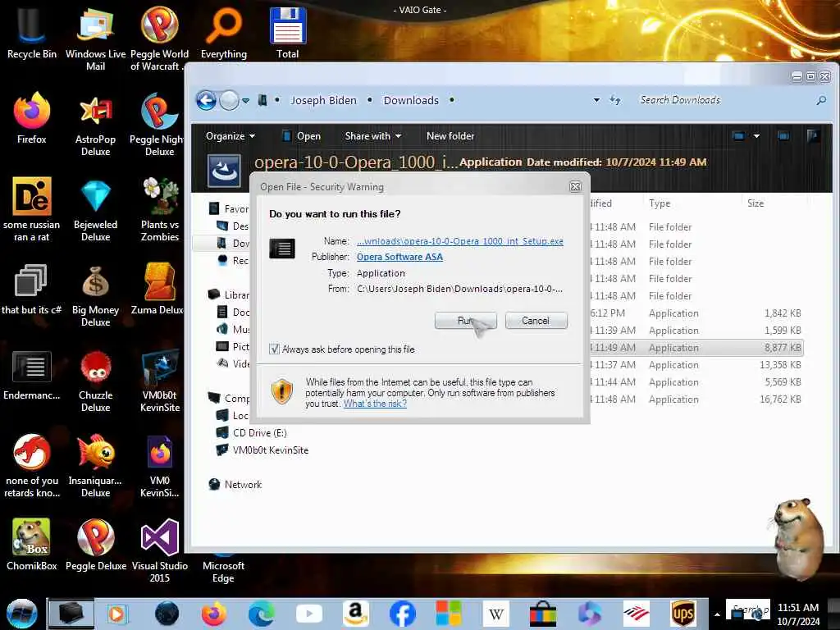Open 'none of you retards kno...' desktop icon
Screen dimensions: 840x630
coord(32,465)
